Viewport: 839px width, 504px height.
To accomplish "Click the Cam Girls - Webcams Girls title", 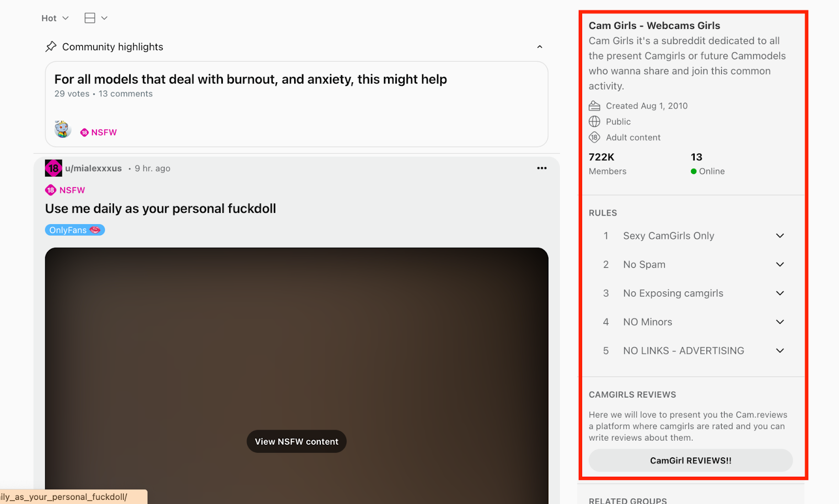I will coord(654,26).
